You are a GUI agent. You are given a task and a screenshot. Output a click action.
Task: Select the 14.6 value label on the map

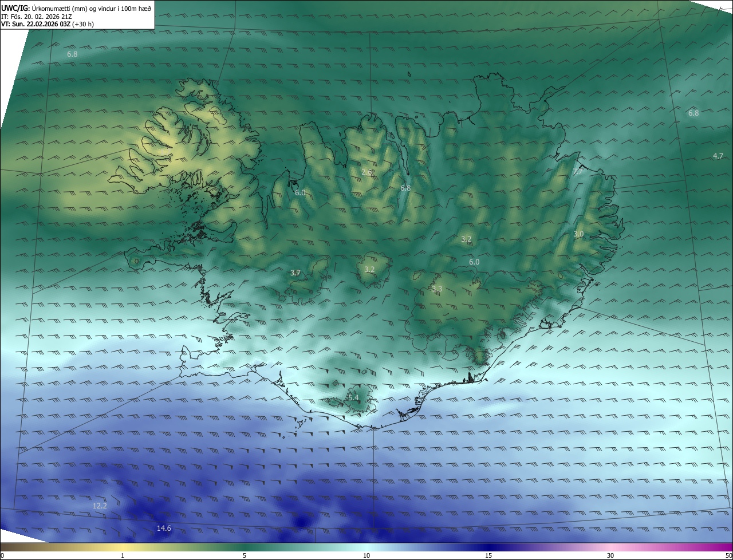point(164,528)
